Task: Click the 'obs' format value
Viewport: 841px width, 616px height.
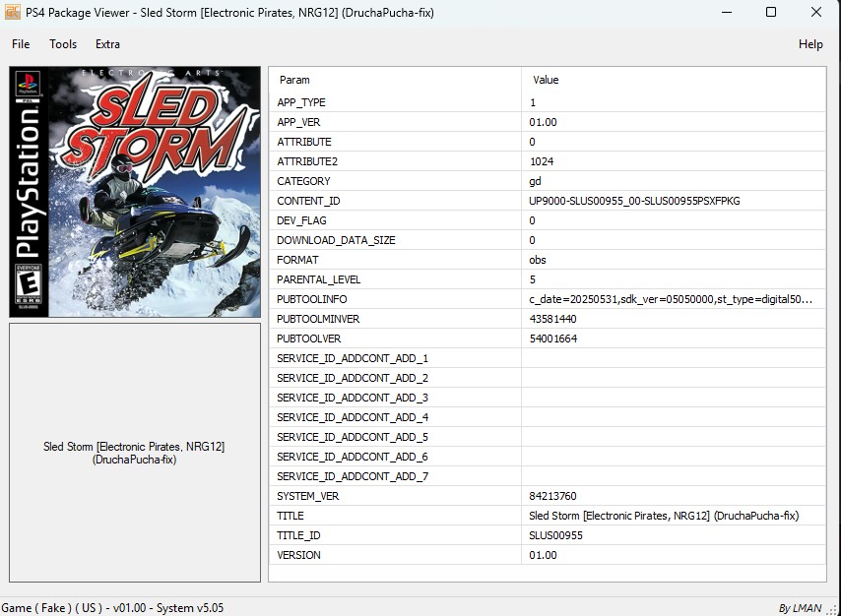Action: click(x=538, y=260)
